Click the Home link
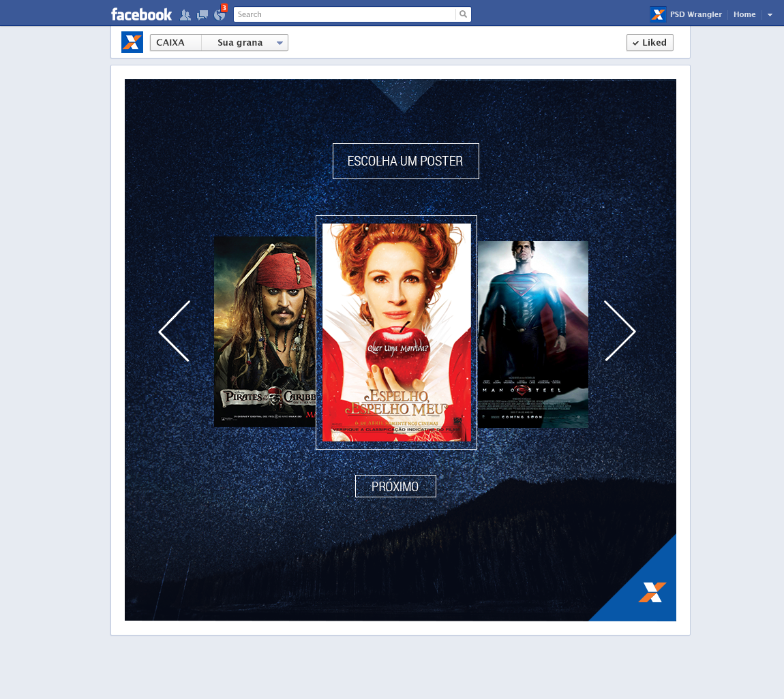This screenshot has height=699, width=784. (x=744, y=14)
